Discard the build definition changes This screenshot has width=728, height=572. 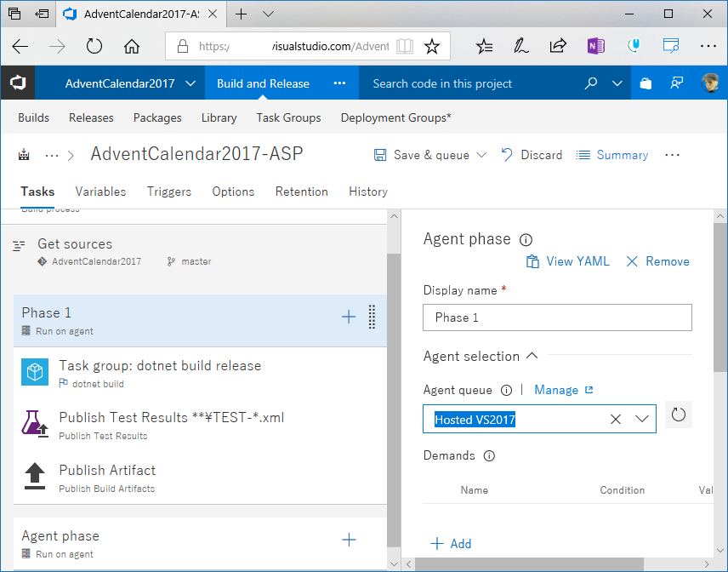click(x=532, y=155)
